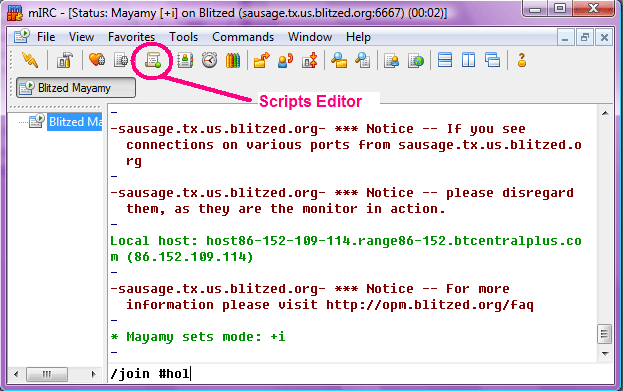Open the Log Files magnifier icon
Image resolution: width=623 pixels, height=391 pixels.
point(363,60)
